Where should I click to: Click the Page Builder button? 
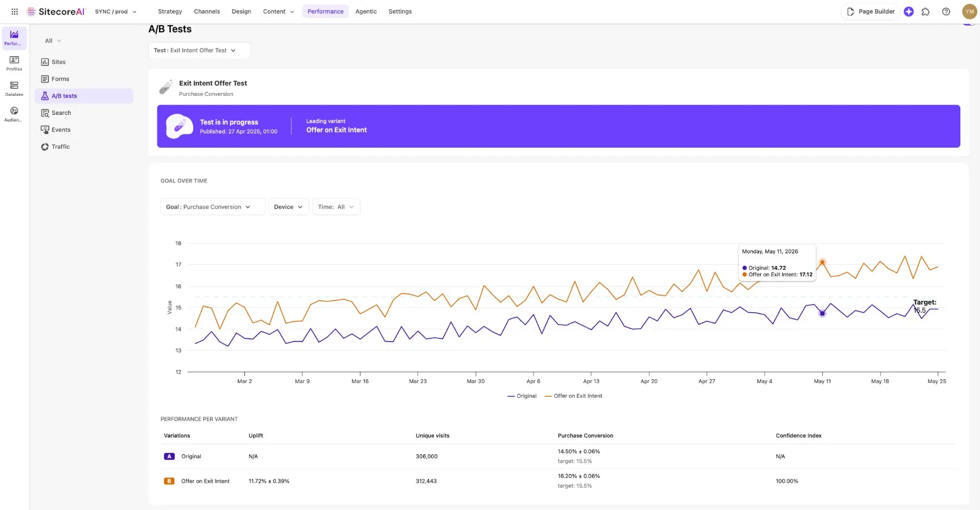871,11
